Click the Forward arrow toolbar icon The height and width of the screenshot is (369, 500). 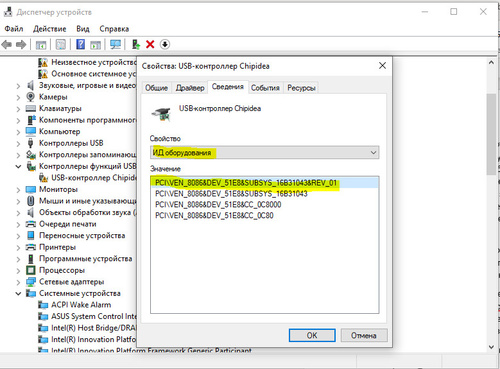[x=21, y=44]
